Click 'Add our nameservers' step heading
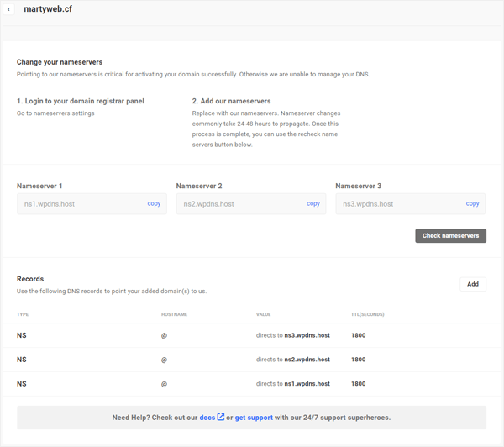Viewport: 504px width, 447px height. (x=232, y=101)
